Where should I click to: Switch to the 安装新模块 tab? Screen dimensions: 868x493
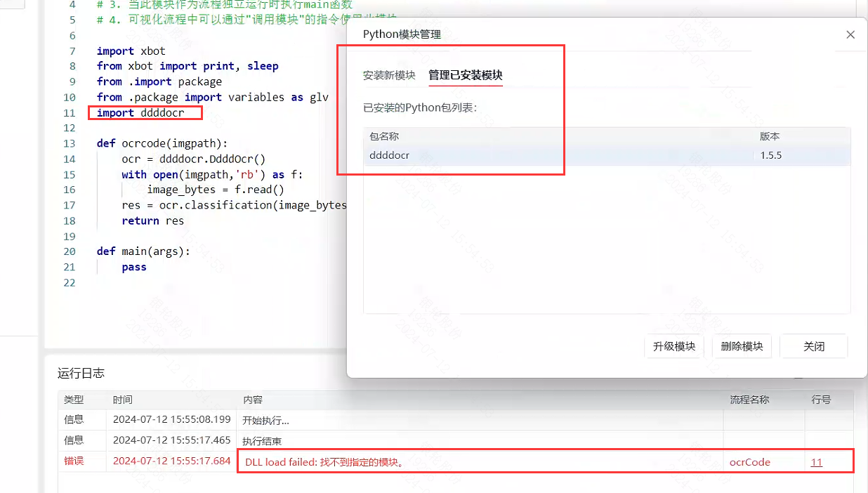click(389, 75)
